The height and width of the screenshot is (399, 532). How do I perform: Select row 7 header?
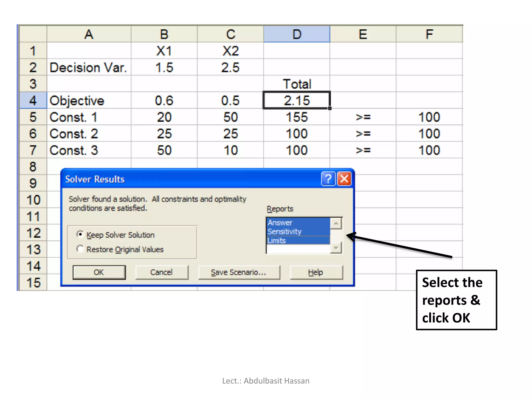pos(33,150)
